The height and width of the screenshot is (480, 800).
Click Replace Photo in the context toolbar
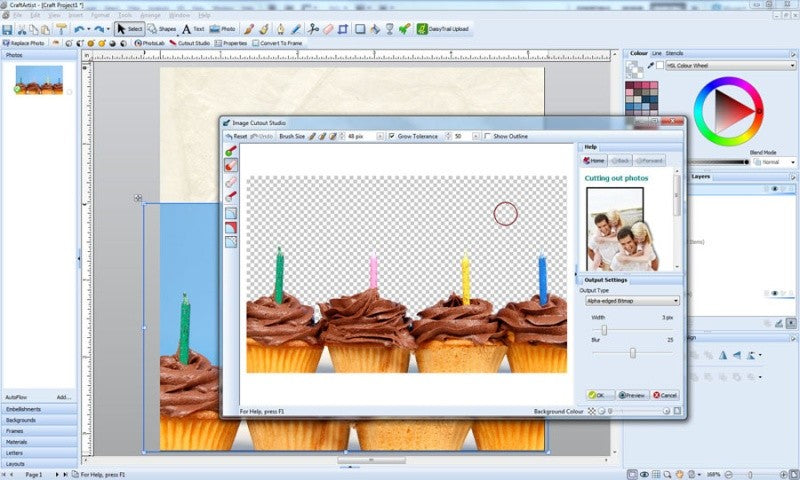(x=24, y=43)
